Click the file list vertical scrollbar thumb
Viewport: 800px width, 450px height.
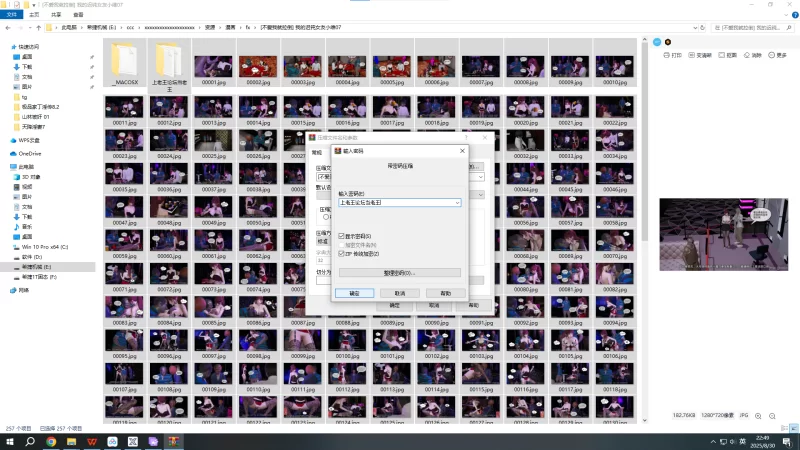coord(644,141)
